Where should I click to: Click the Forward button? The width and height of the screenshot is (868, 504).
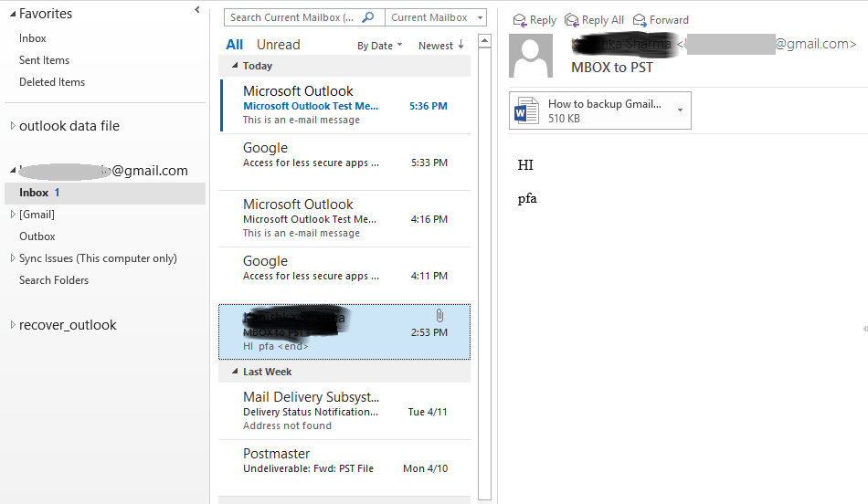pos(661,20)
